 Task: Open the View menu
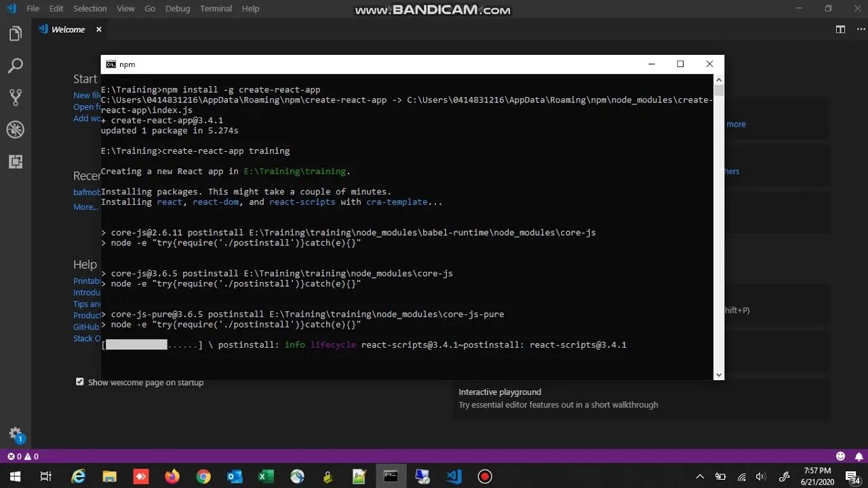click(125, 8)
